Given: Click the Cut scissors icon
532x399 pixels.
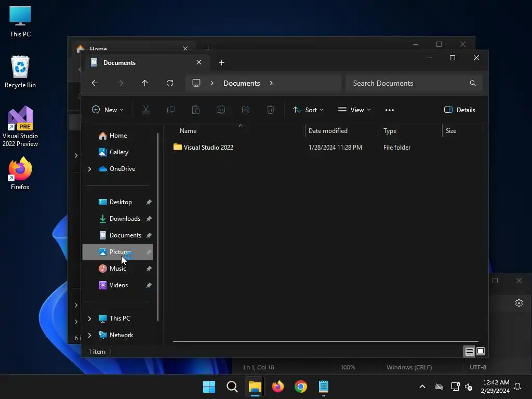Looking at the screenshot, I should (146, 110).
